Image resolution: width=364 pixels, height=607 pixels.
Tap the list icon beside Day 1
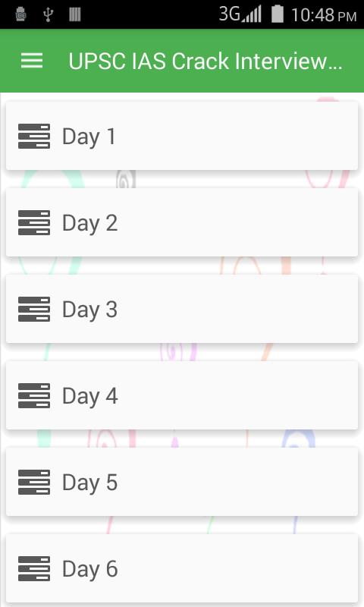34,137
